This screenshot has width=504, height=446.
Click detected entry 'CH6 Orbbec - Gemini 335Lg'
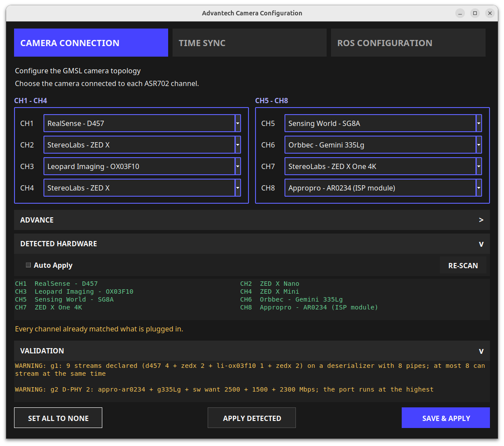(292, 299)
